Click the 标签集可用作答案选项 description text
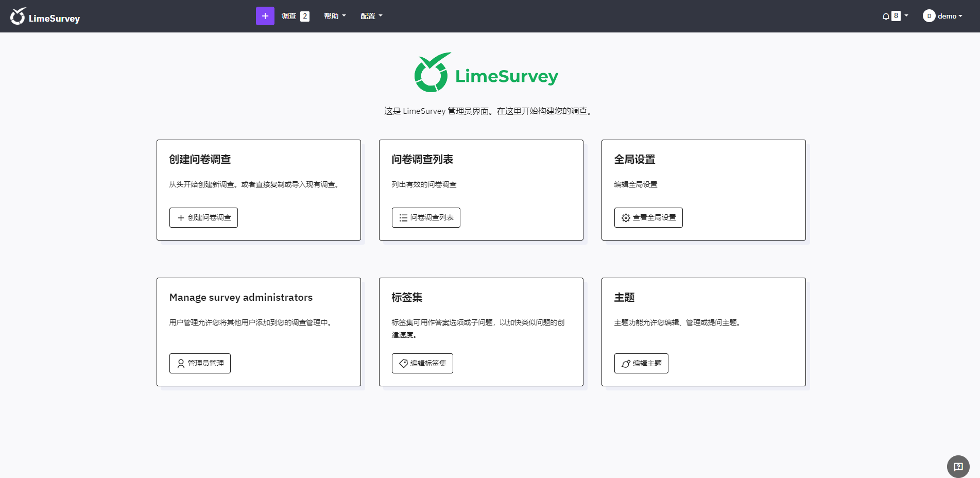The height and width of the screenshot is (478, 980). click(478, 329)
